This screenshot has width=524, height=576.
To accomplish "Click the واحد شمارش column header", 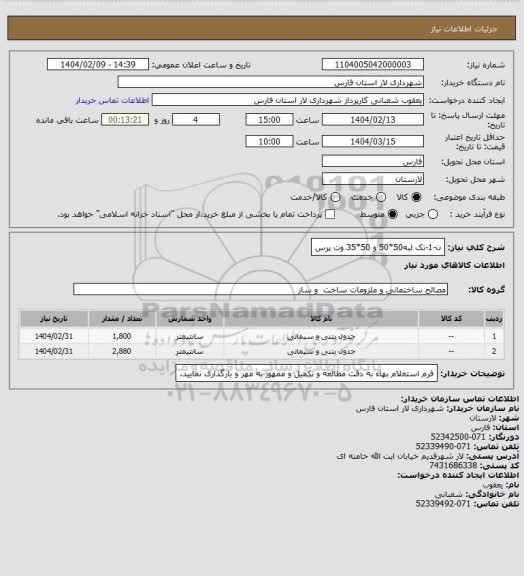I will point(190,318).
